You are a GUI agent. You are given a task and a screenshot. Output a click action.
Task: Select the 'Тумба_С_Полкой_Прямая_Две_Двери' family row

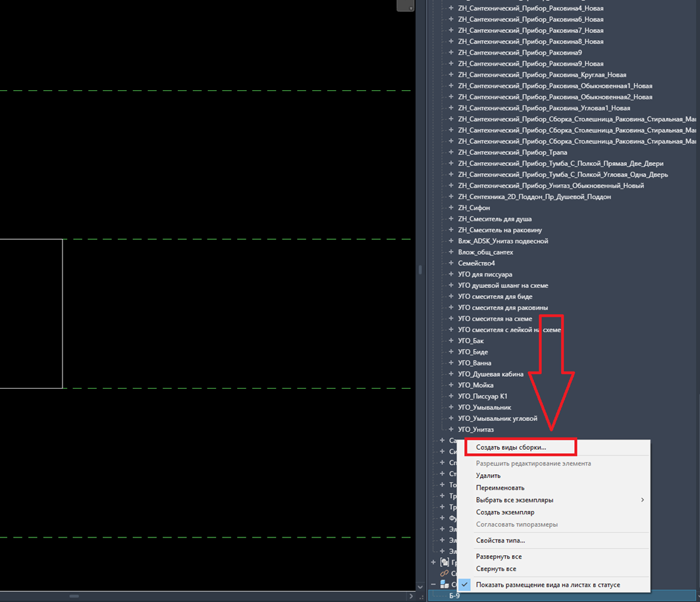(560, 163)
